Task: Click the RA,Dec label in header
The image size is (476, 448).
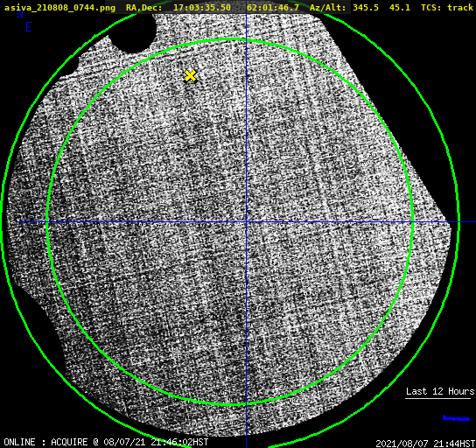Action: point(143,8)
